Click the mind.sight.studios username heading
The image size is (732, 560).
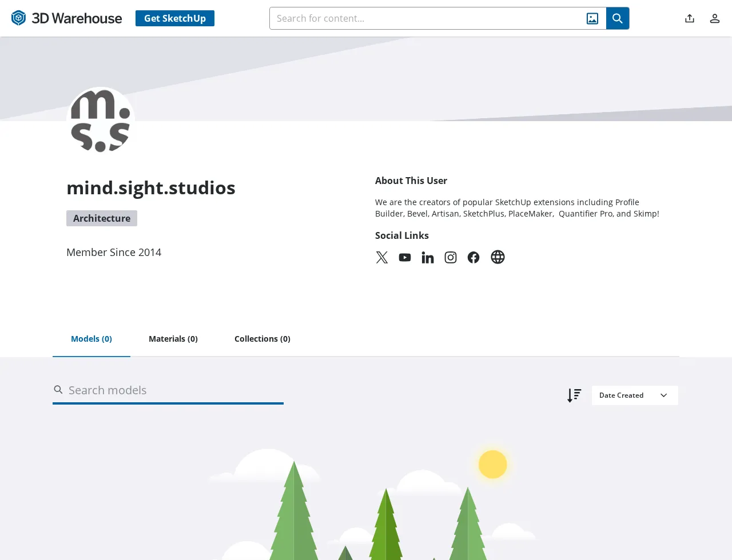151,187
